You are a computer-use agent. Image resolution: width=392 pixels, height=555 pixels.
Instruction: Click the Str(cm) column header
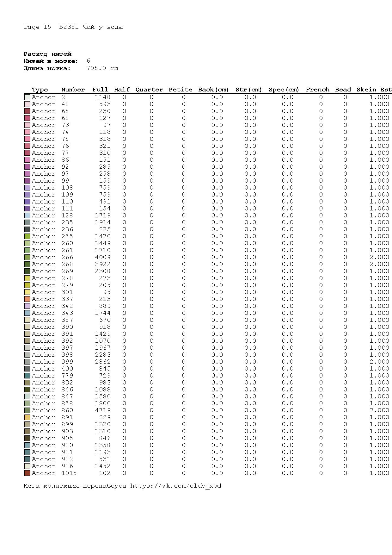click(x=249, y=90)
